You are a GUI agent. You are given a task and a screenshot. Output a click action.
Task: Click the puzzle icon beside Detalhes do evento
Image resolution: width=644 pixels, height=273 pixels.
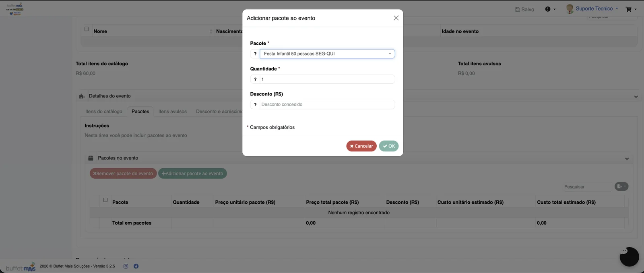click(x=82, y=96)
